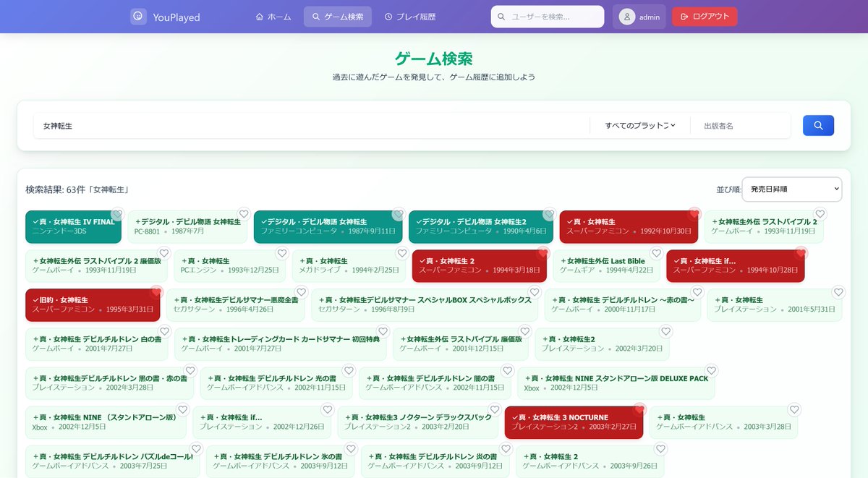Click the search field containing 女神転生

coord(312,126)
